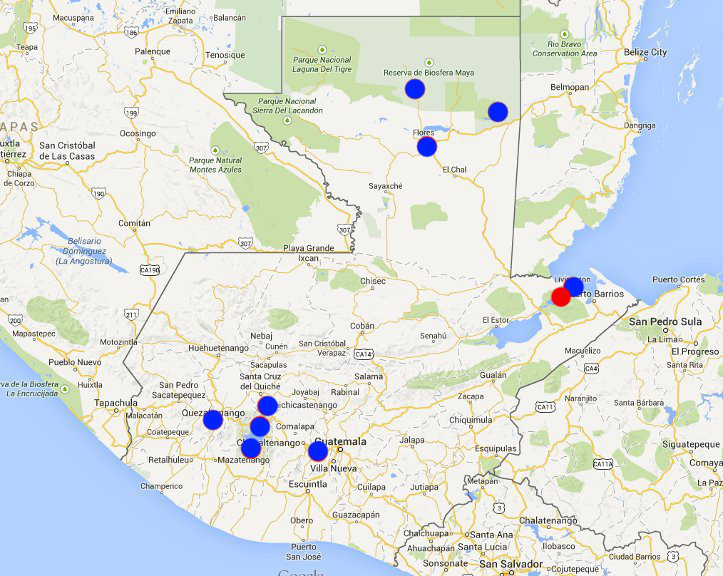723x576 pixels.
Task: Click blue marker beside Chichicastenango label
Action: coord(267,405)
